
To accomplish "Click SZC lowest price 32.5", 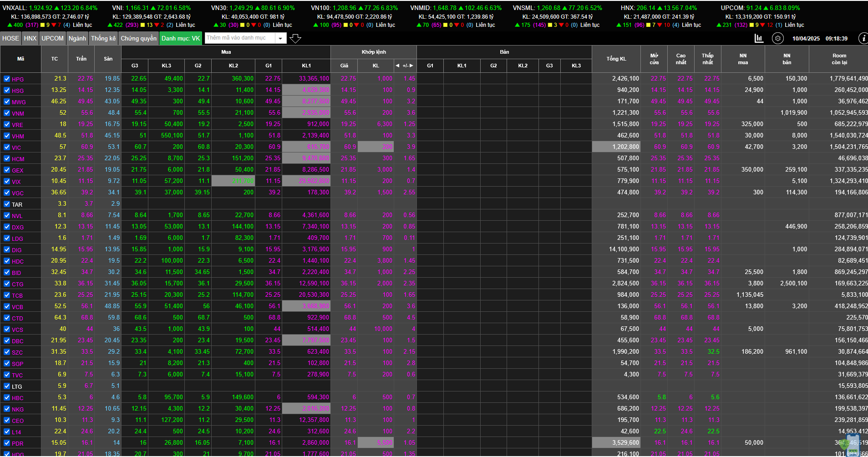I will (x=713, y=352).
